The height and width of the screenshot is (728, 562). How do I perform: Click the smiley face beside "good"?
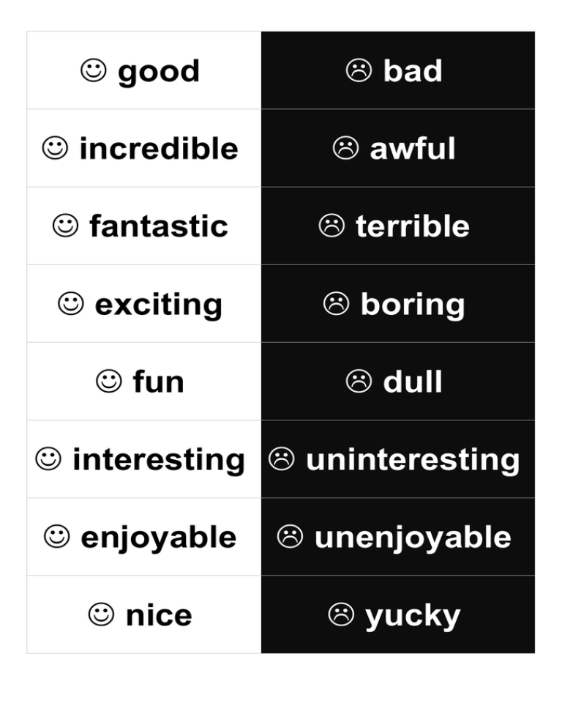click(93, 71)
